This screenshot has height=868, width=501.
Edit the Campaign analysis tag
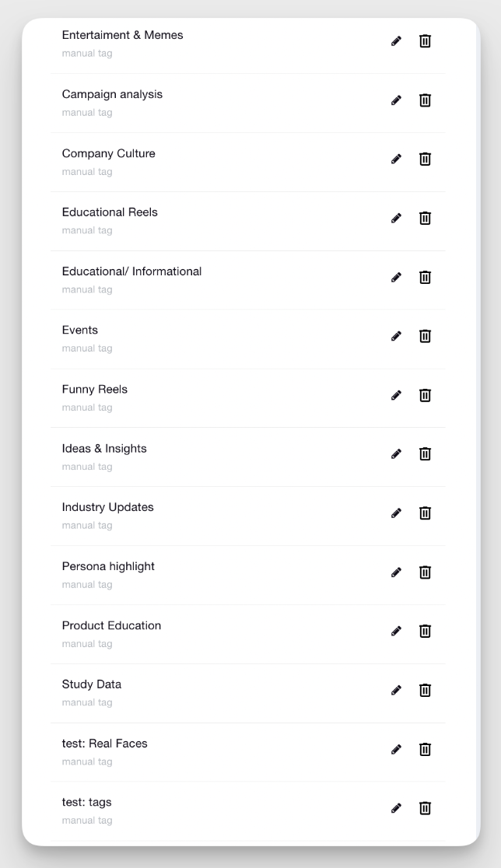[x=396, y=100]
